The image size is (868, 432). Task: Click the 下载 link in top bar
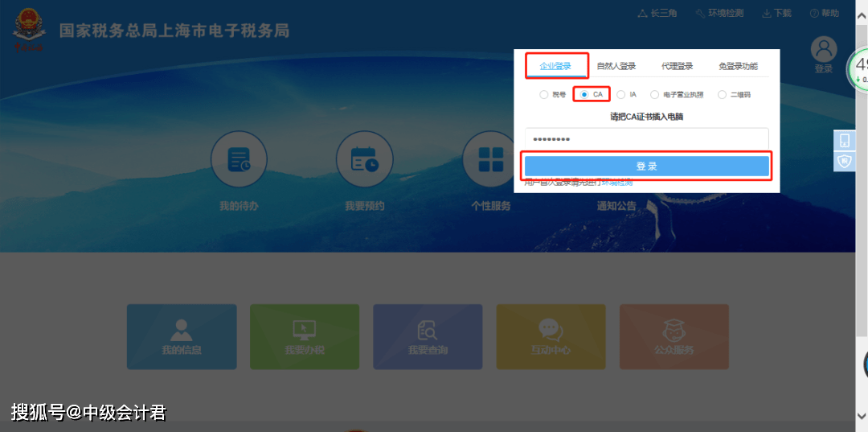776,13
